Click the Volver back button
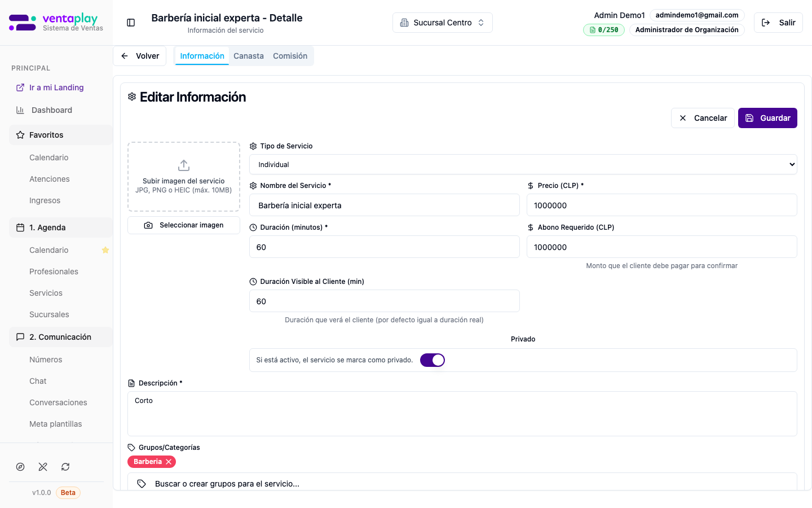 coord(140,56)
